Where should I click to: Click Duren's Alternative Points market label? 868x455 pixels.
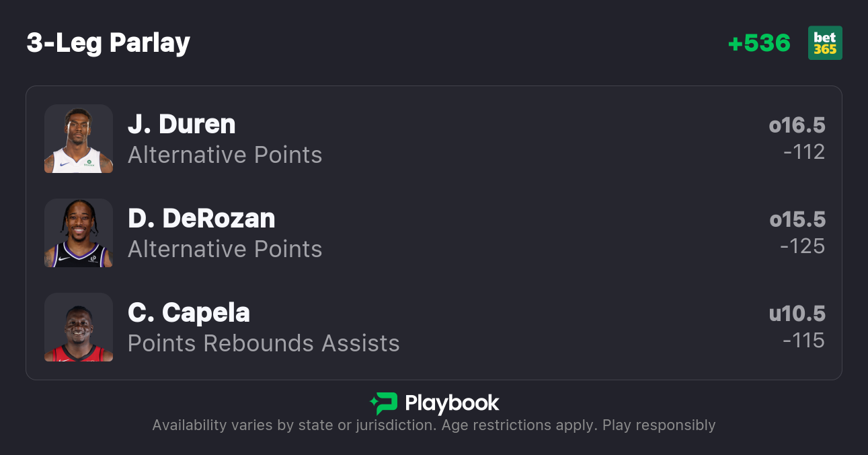tap(225, 155)
